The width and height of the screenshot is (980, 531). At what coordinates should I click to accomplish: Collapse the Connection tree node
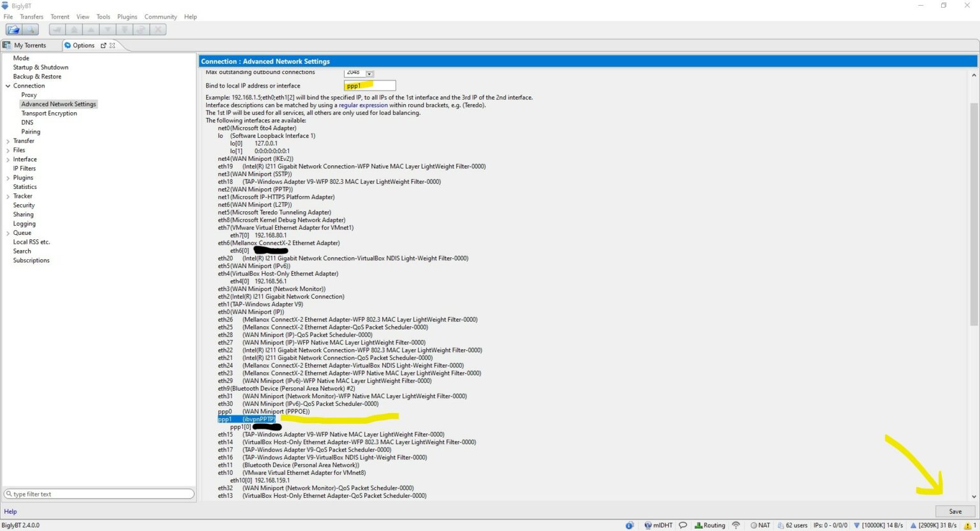[8, 86]
